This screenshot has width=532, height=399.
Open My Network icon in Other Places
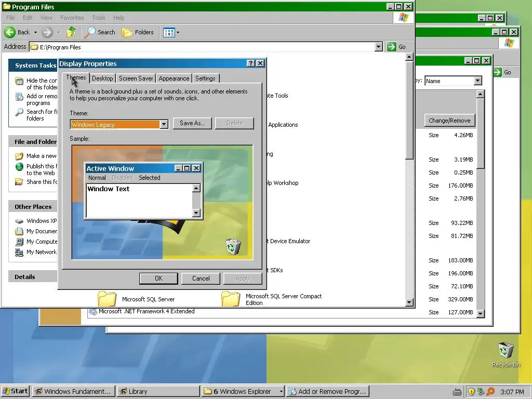(x=19, y=252)
